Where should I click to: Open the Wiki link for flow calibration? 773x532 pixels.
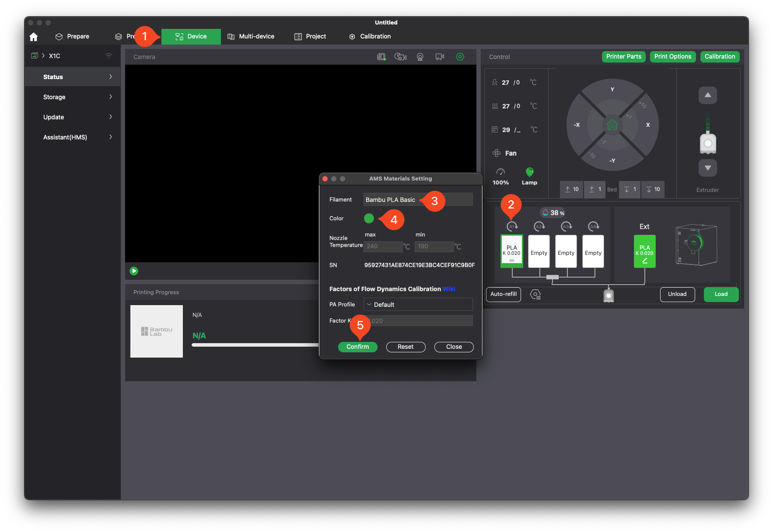point(449,289)
